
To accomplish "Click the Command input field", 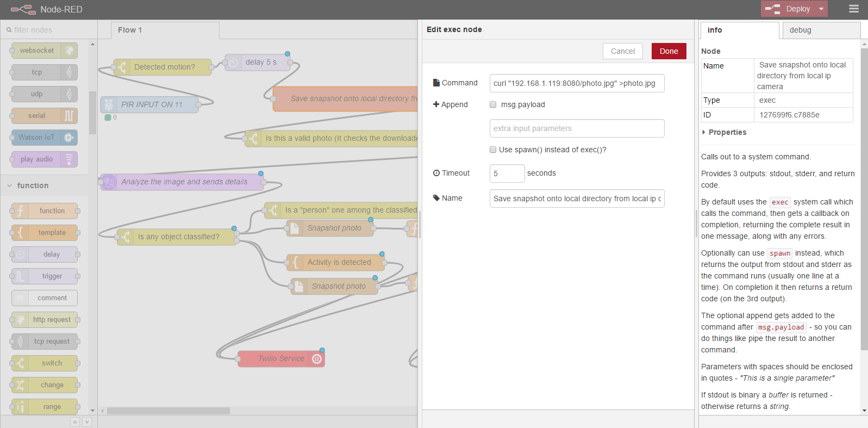I will 576,83.
